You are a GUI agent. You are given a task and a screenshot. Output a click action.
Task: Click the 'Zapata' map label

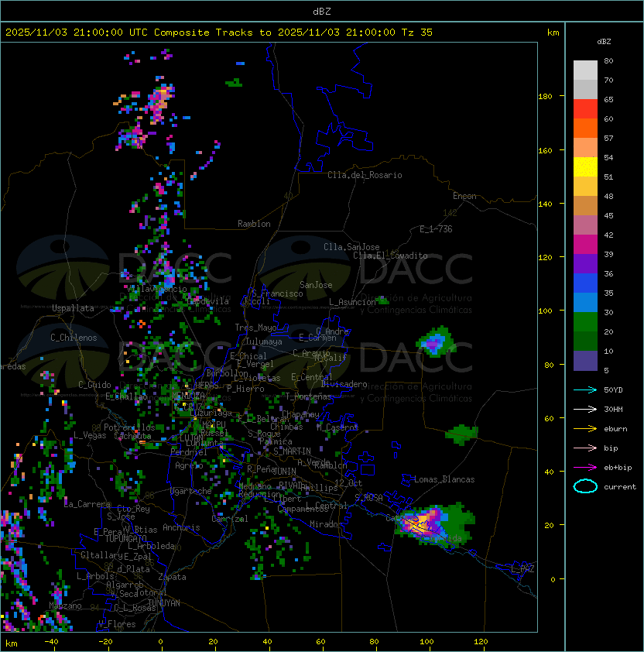tap(172, 577)
